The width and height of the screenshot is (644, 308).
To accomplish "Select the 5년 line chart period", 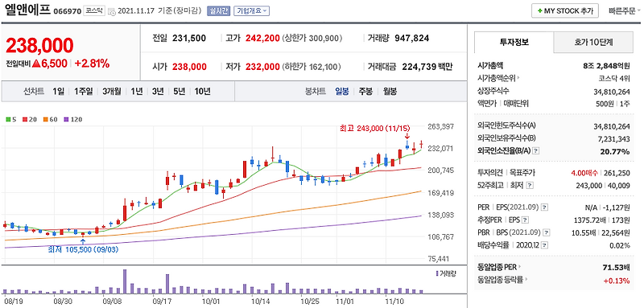I will click(179, 92).
